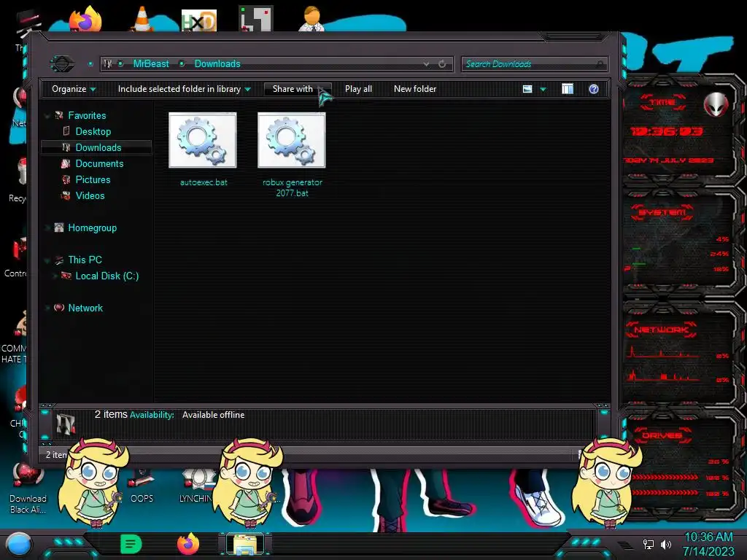Select Favorites in the navigation pane
The height and width of the screenshot is (560, 747).
[87, 115]
